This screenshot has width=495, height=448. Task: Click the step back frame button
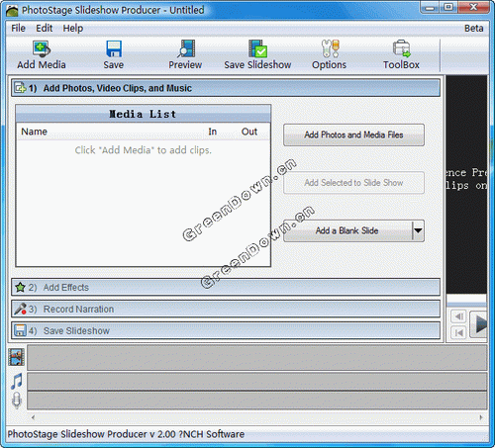click(x=458, y=316)
